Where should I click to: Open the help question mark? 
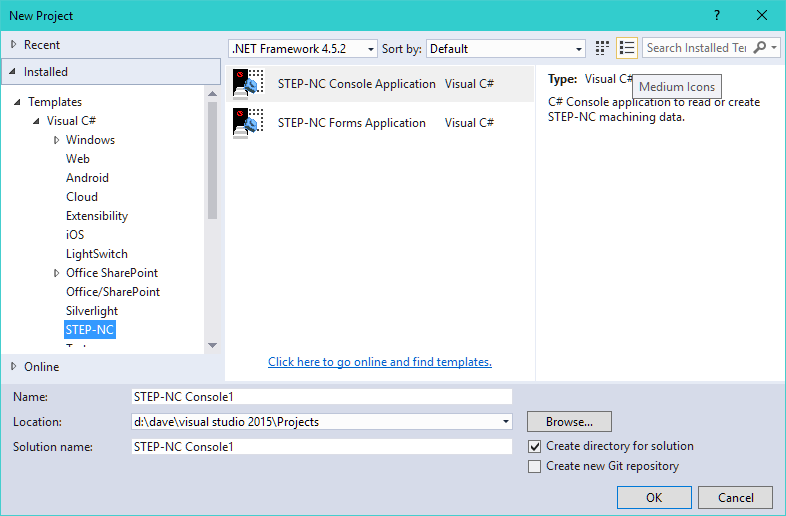click(717, 16)
